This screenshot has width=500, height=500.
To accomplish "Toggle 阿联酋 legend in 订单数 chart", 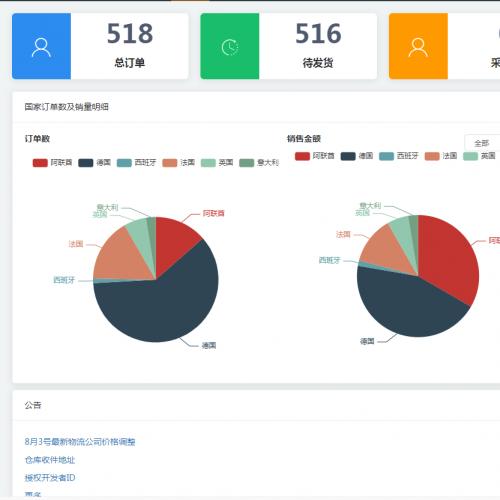I will 52,163.
